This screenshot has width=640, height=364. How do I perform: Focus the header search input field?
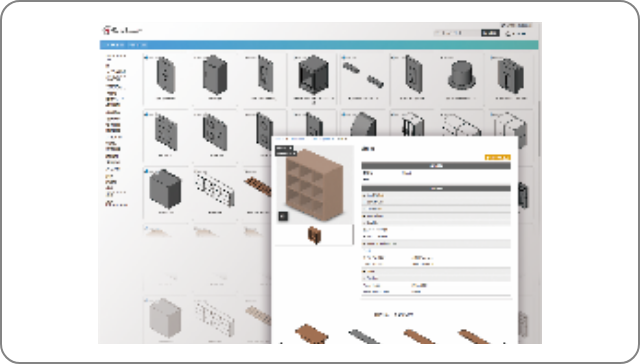[457, 33]
